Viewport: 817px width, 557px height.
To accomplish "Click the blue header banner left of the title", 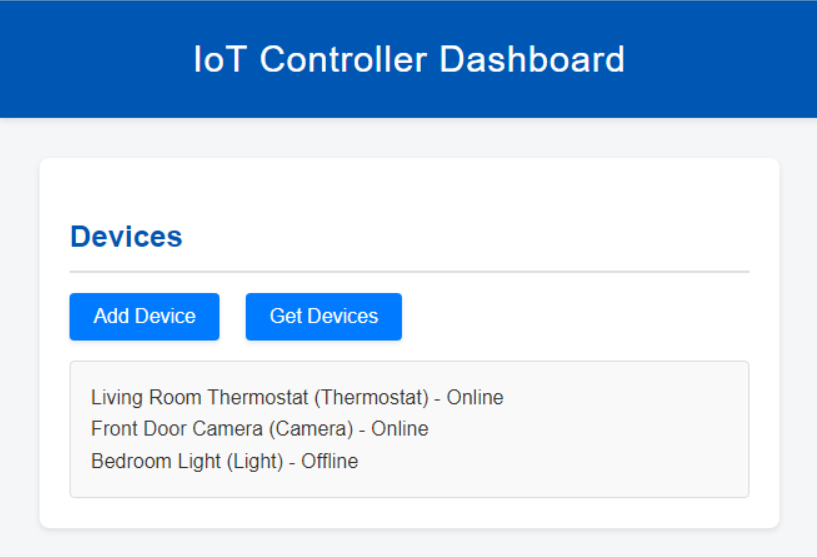I will pyautogui.click(x=90, y=59).
